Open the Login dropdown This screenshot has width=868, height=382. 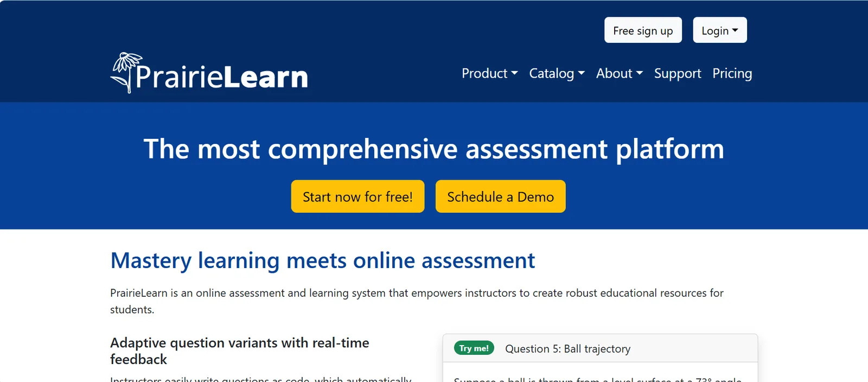coord(719,30)
